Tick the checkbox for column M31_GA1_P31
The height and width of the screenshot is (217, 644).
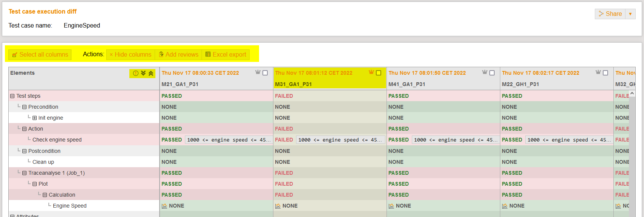click(379, 73)
